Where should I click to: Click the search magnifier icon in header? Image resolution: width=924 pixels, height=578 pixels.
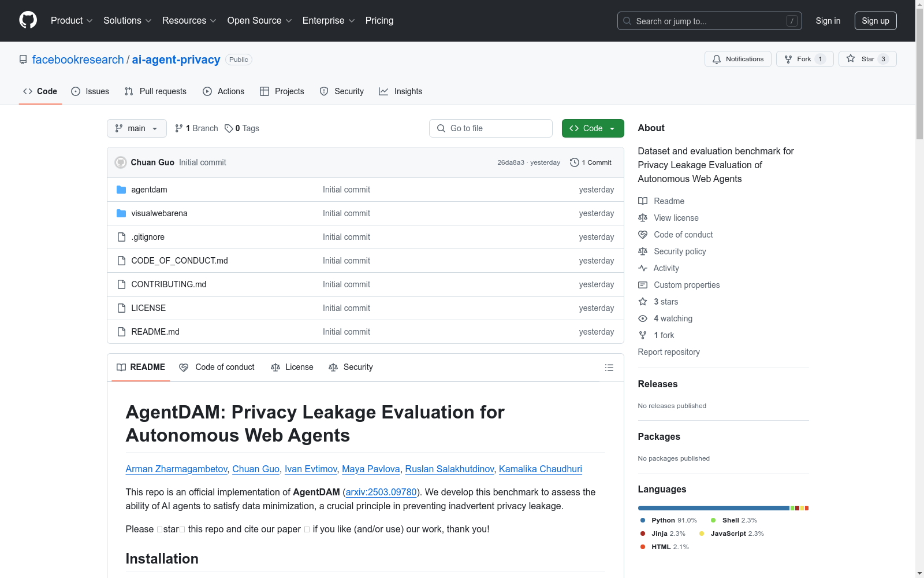(x=627, y=21)
